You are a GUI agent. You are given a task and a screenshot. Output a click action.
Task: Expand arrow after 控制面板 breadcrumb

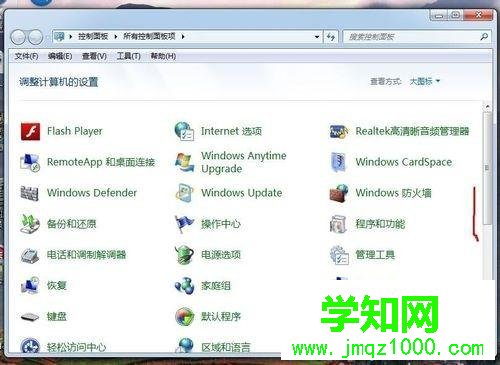tap(116, 37)
